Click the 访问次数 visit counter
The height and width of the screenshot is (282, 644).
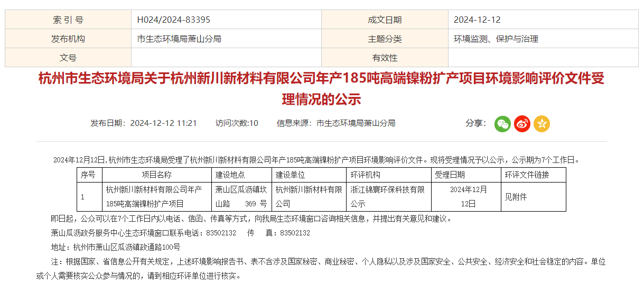pyautogui.click(x=237, y=123)
